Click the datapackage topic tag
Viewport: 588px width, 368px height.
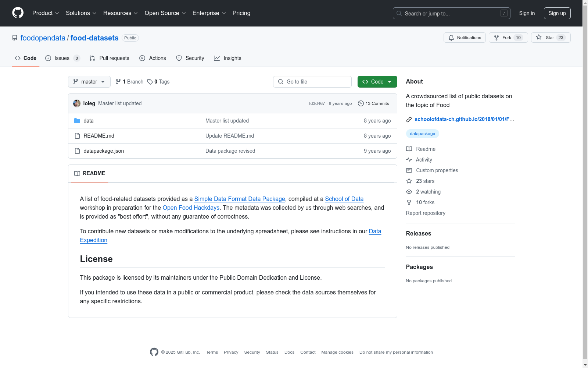tap(423, 134)
